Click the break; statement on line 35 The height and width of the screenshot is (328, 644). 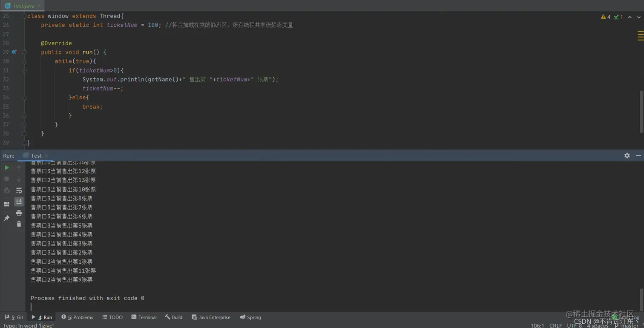coord(92,107)
